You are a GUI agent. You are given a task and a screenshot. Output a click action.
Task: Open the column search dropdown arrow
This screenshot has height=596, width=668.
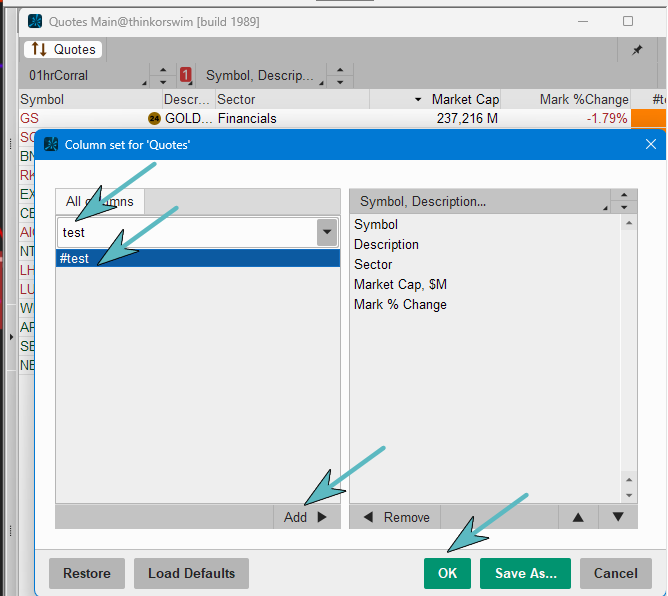(x=326, y=233)
